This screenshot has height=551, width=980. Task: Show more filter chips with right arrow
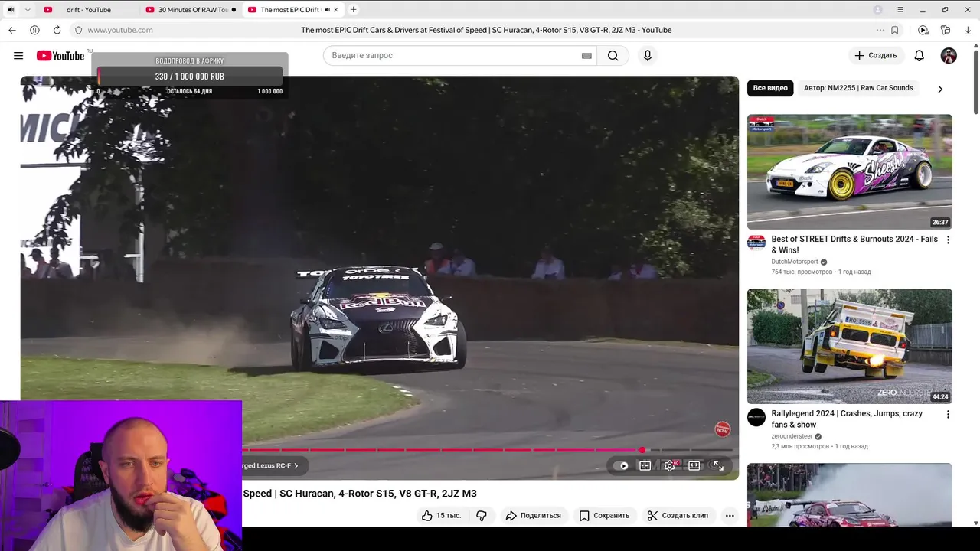[940, 89]
